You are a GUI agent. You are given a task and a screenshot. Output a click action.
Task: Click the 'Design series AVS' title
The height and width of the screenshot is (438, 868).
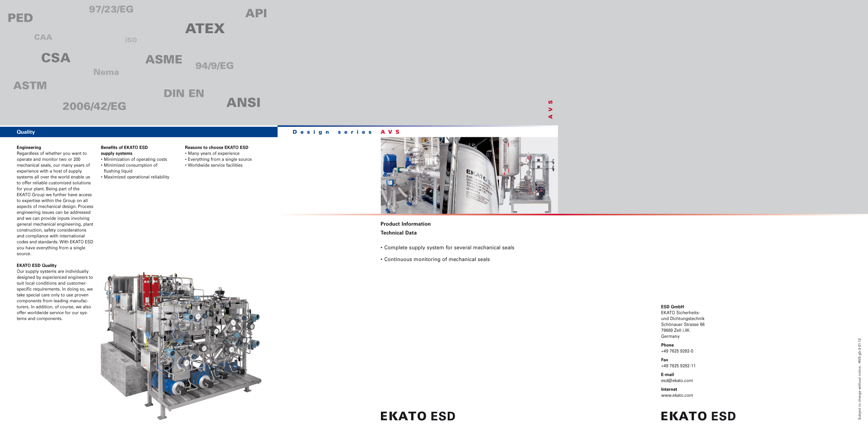(346, 132)
